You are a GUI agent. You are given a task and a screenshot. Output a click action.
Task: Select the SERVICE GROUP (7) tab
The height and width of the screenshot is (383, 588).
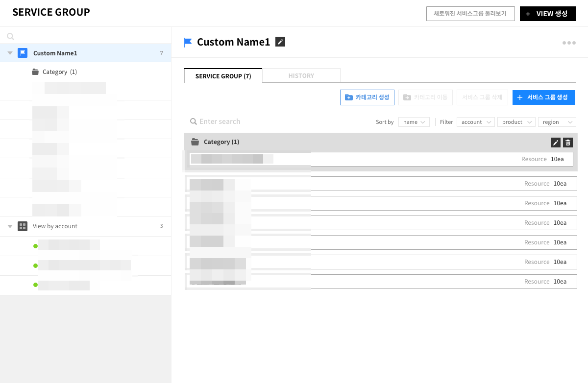point(223,76)
